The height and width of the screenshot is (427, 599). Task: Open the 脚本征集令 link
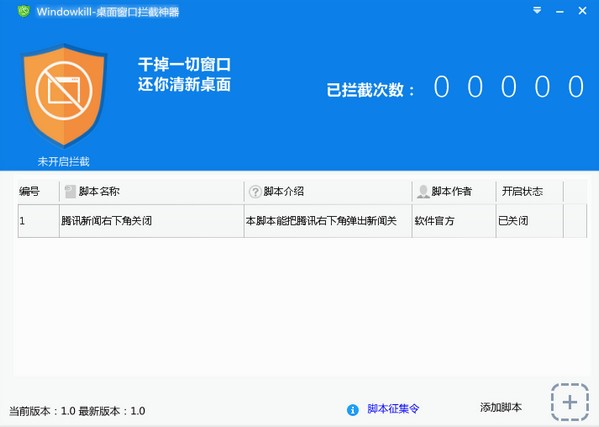pos(393,409)
